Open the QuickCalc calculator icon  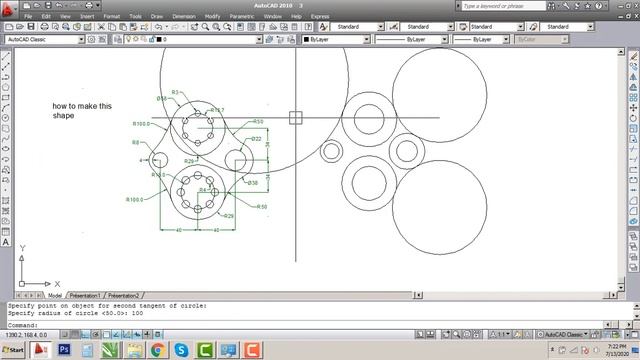point(295,27)
